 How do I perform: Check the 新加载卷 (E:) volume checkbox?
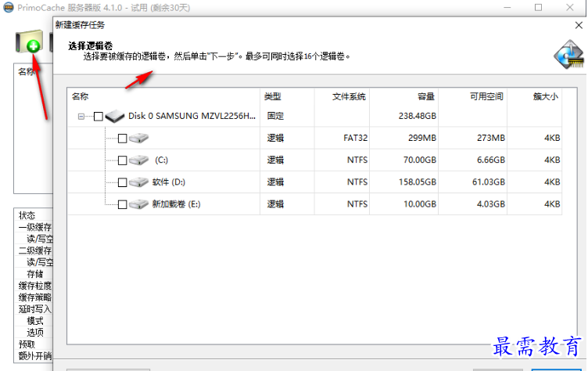(122, 204)
